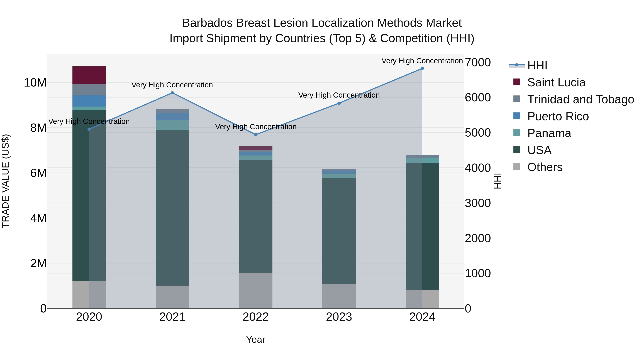The height and width of the screenshot is (362, 644).
Task: Click the Puerto Rico color swatch
Action: click(x=516, y=116)
